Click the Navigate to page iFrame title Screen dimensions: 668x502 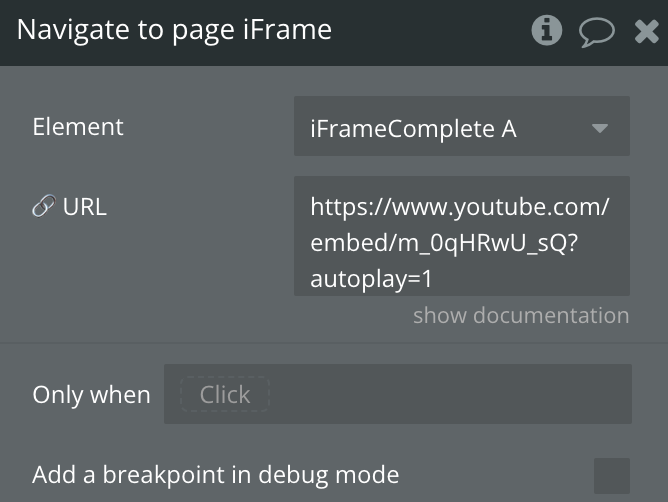[174, 30]
